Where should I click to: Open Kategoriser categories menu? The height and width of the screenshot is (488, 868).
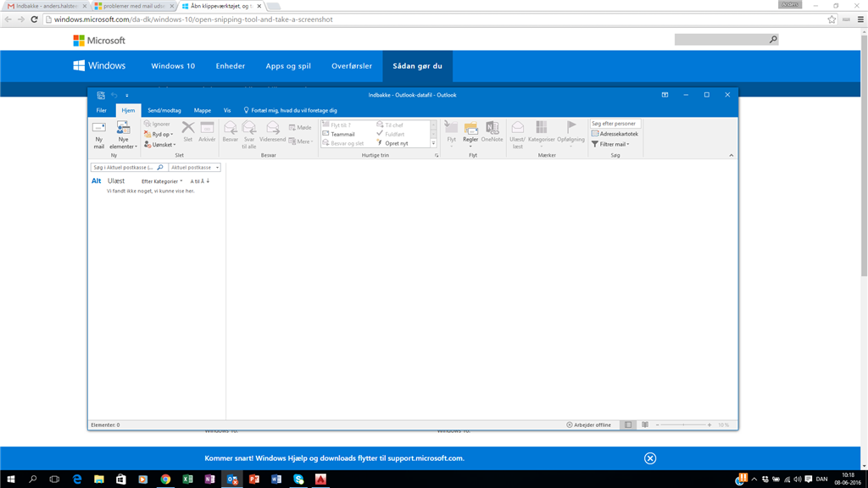tap(542, 134)
